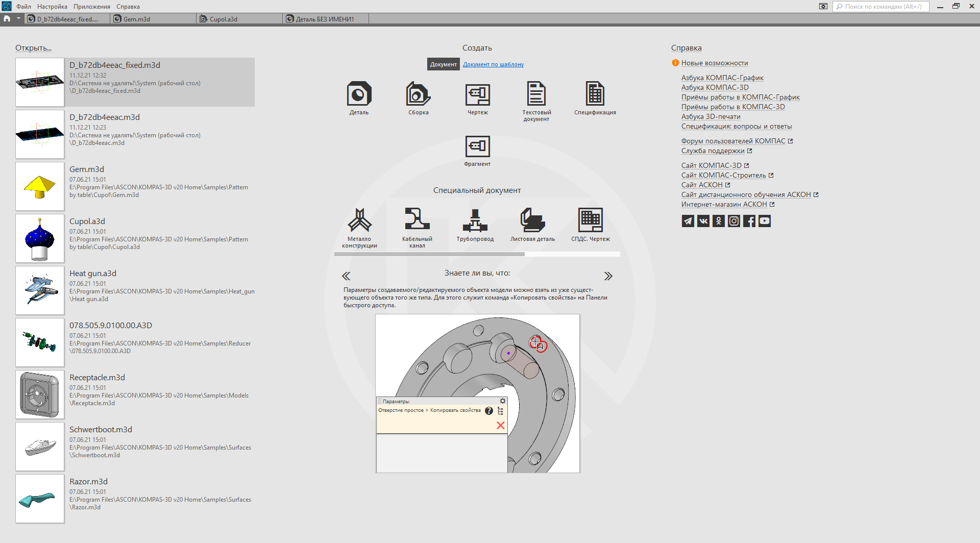Open recent file Schwertboot.m3d thumbnail

point(40,447)
